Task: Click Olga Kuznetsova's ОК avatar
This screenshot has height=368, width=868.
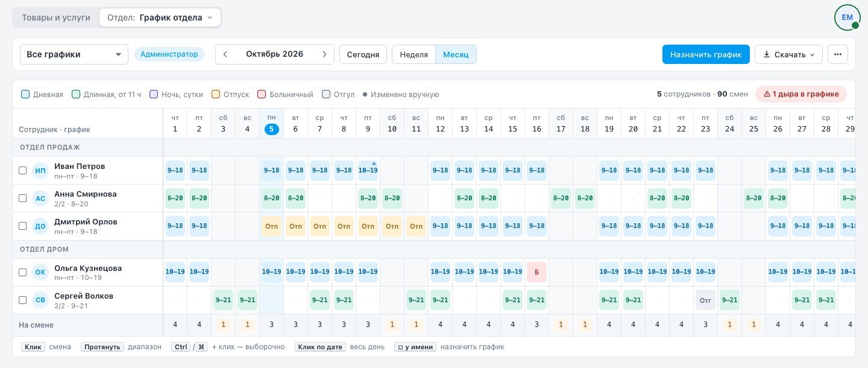Action: coord(40,273)
